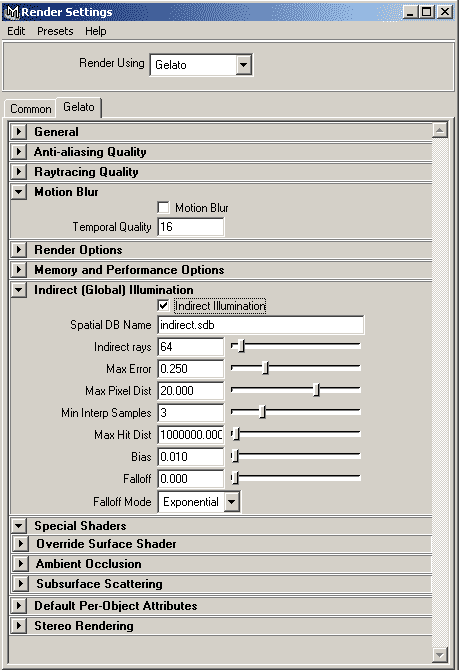Click the Falloff value field
Screen dimensions: 459x670
click(x=191, y=479)
